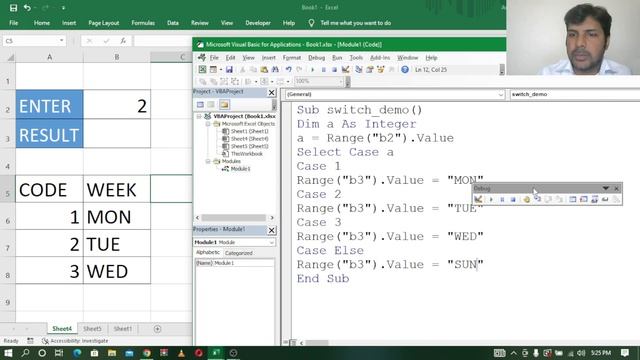Close the Project - VBAProject panel

(271, 93)
